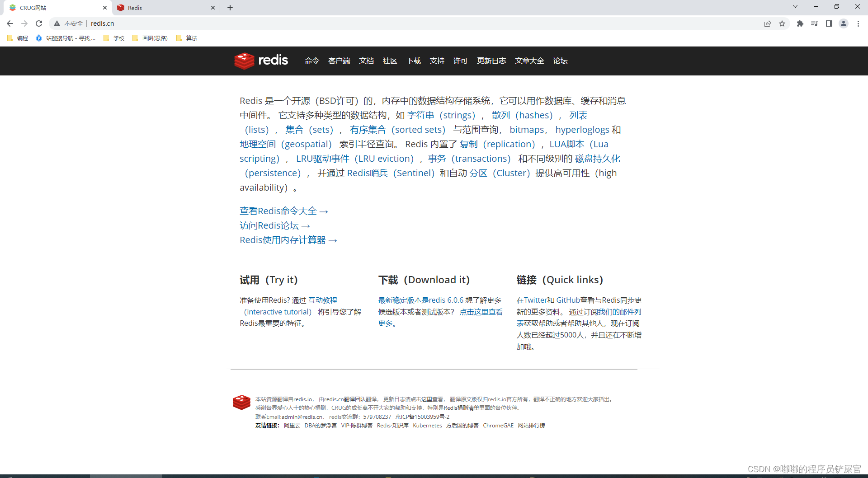Close the Redis tab
The image size is (868, 478).
pyautogui.click(x=213, y=8)
